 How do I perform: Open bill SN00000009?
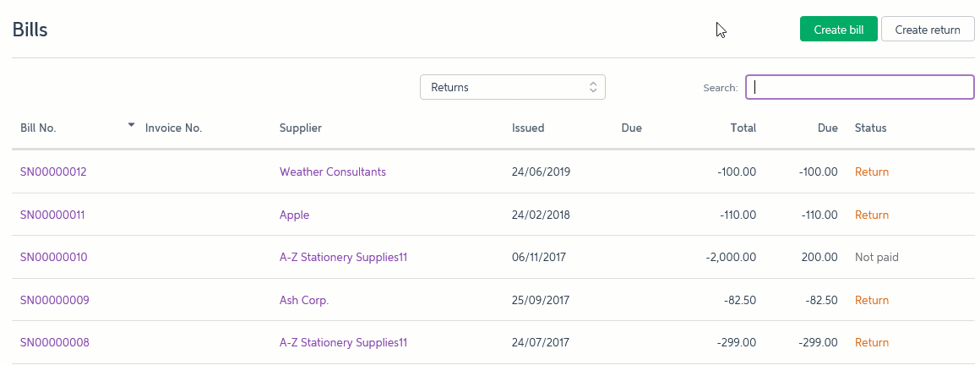point(54,300)
